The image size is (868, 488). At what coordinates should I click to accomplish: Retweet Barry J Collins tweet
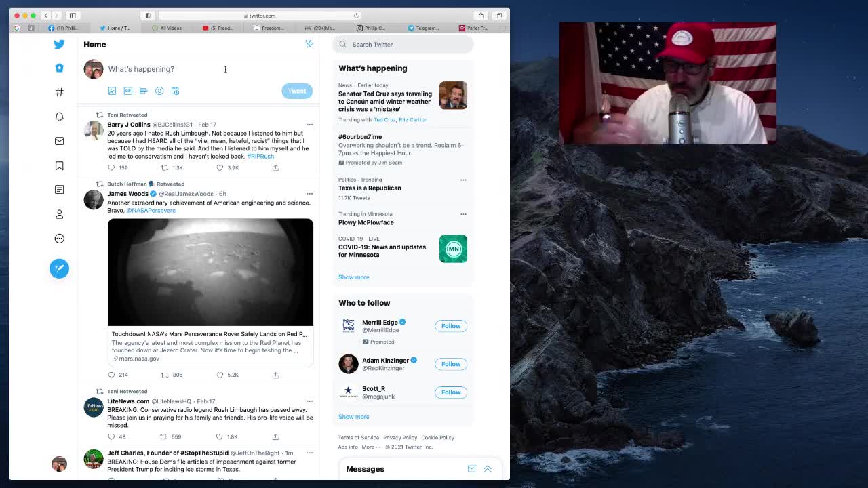(164, 167)
